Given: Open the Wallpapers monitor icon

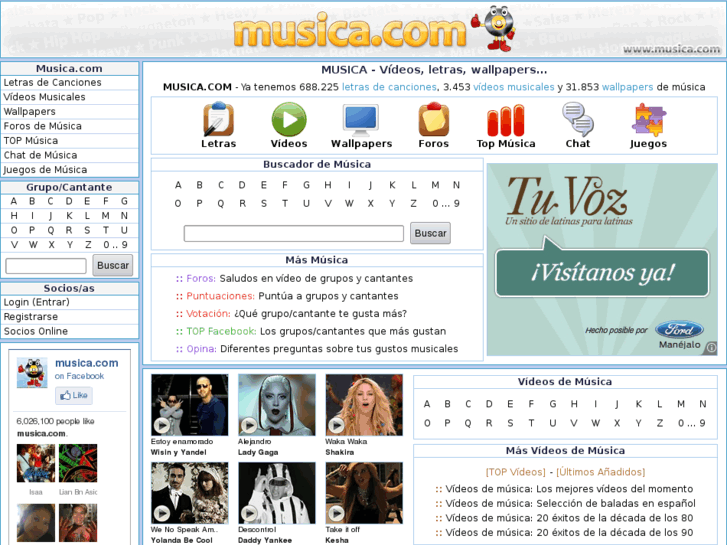Looking at the screenshot, I should coord(361,120).
